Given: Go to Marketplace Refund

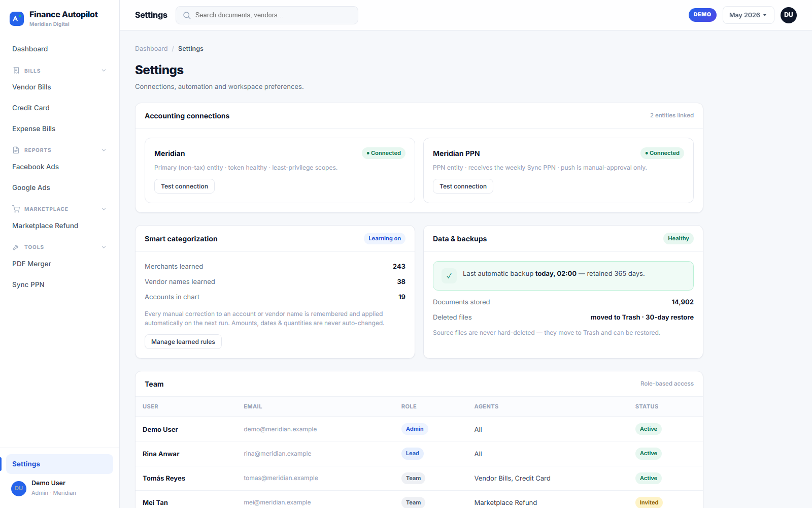Looking at the screenshot, I should 59,226.
